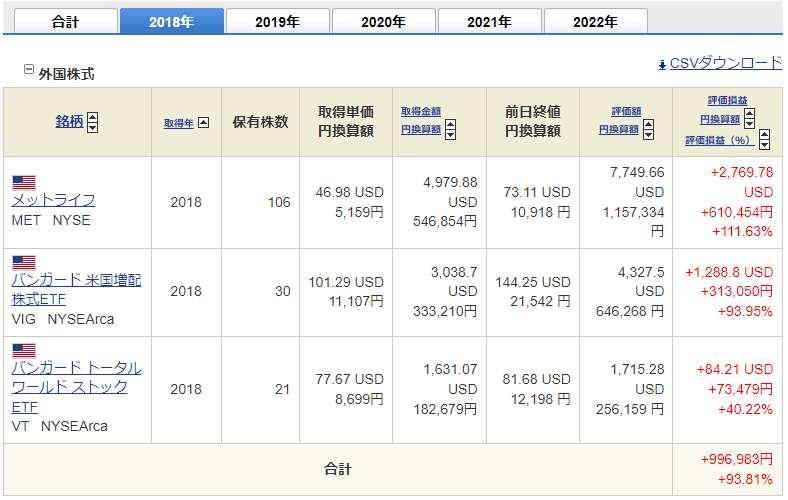Sort by 銘柄 column header link
This screenshot has height=500, width=788.
69,122
